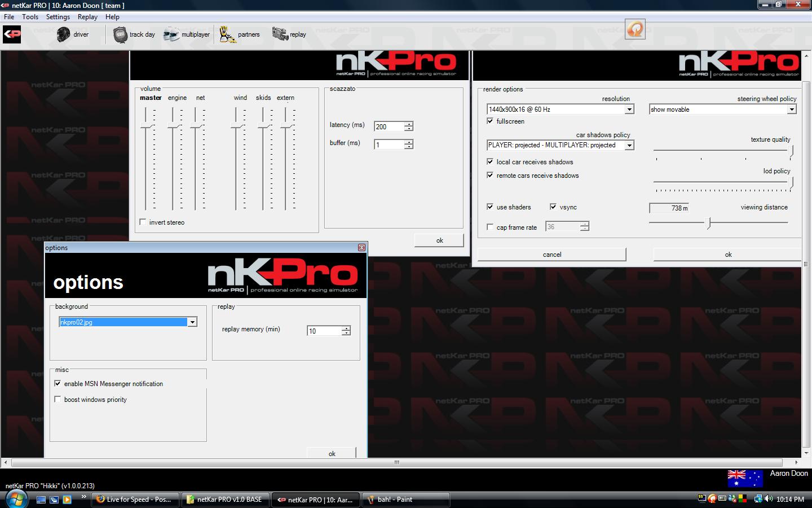Screen dimensions: 812x508
Task: Uncheck use shaders option
Action: 490,207
